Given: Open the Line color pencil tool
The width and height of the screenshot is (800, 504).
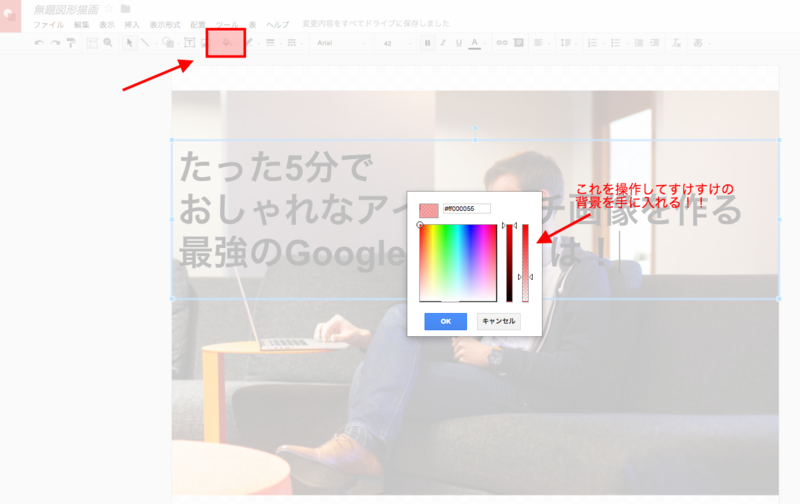Looking at the screenshot, I should (x=248, y=43).
